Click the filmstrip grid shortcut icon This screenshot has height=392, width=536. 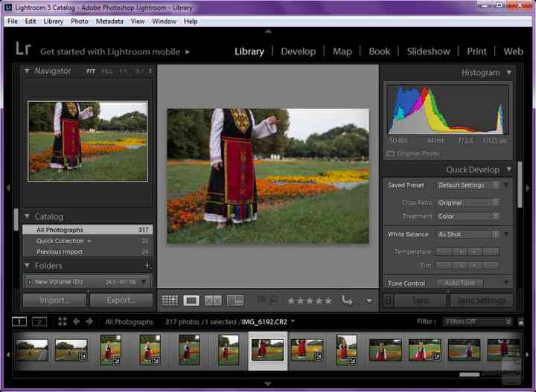[61, 321]
